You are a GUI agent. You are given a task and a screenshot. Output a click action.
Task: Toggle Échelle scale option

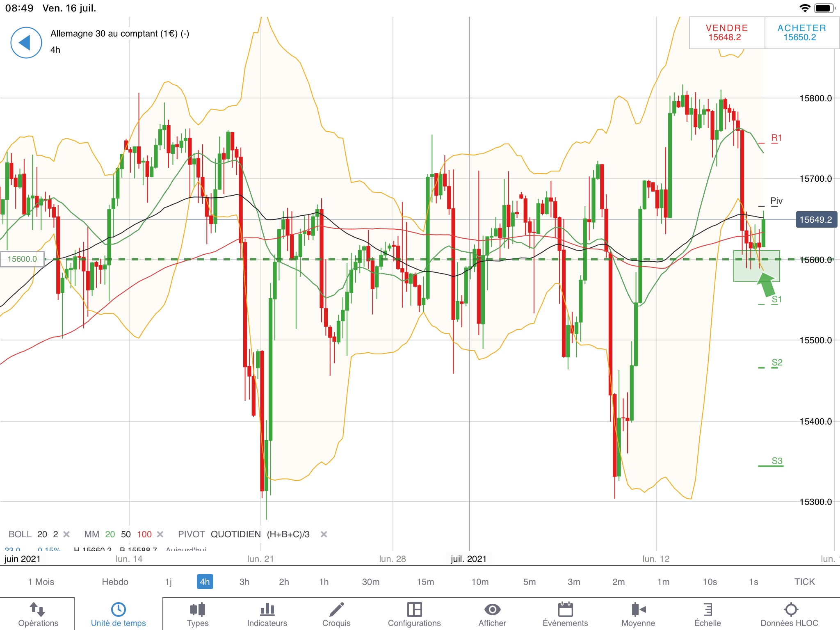(x=708, y=610)
